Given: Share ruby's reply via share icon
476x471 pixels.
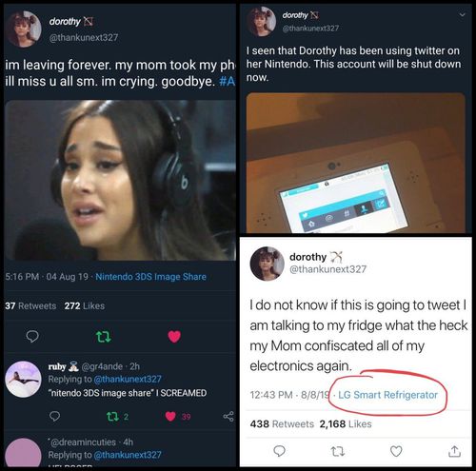Looking at the screenshot, I should 228,416.
